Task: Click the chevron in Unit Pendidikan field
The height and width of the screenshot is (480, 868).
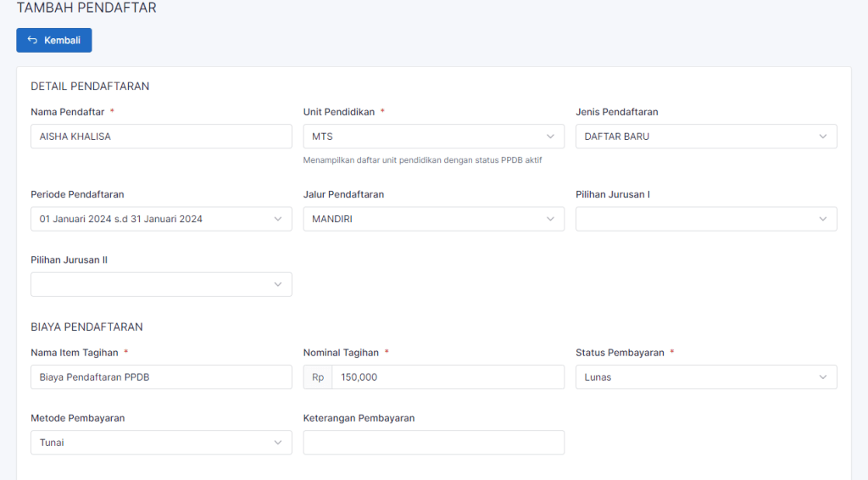Action: (x=550, y=137)
